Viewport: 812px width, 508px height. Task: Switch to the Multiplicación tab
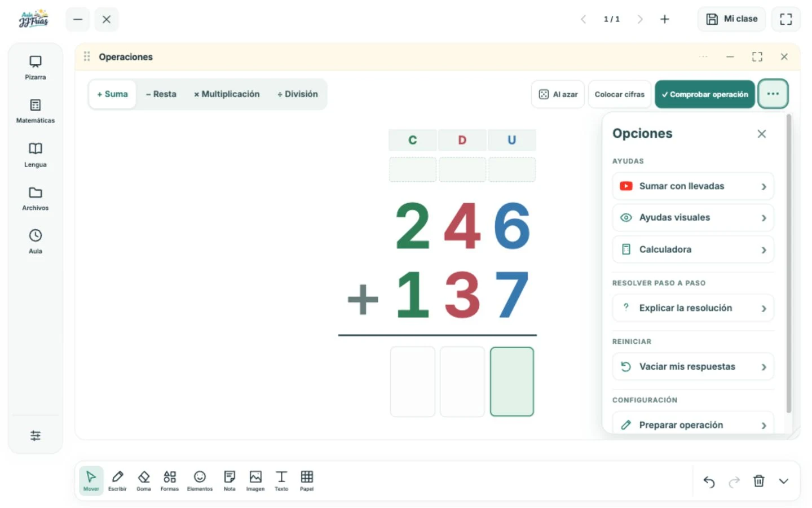pyautogui.click(x=227, y=94)
